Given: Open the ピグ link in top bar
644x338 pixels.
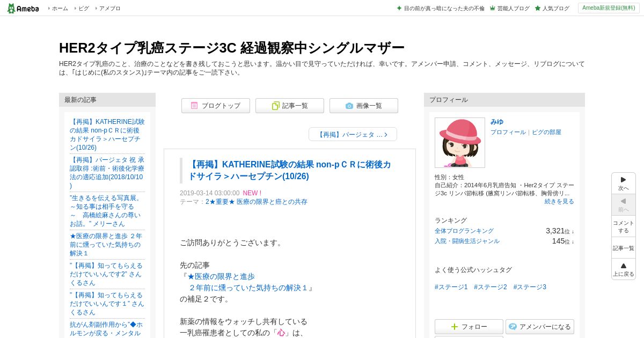Looking at the screenshot, I should 84,8.
